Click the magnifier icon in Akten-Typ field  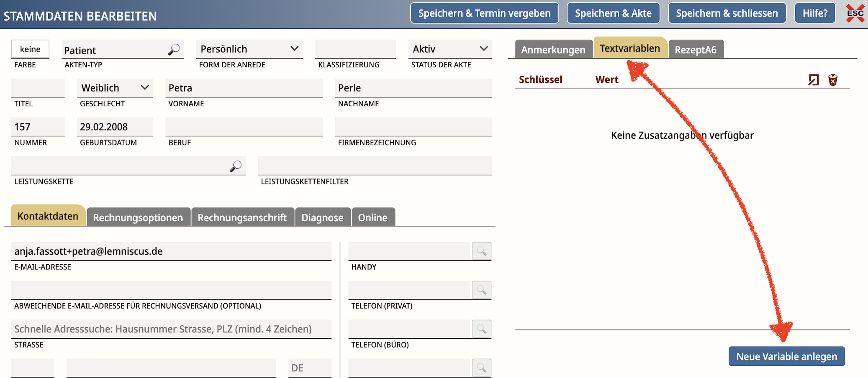coord(174,50)
